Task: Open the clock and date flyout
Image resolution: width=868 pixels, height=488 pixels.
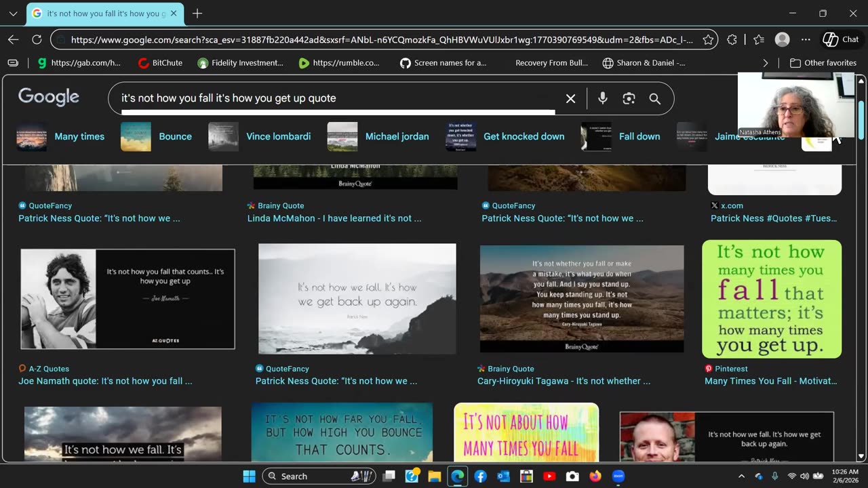Action: (x=846, y=476)
